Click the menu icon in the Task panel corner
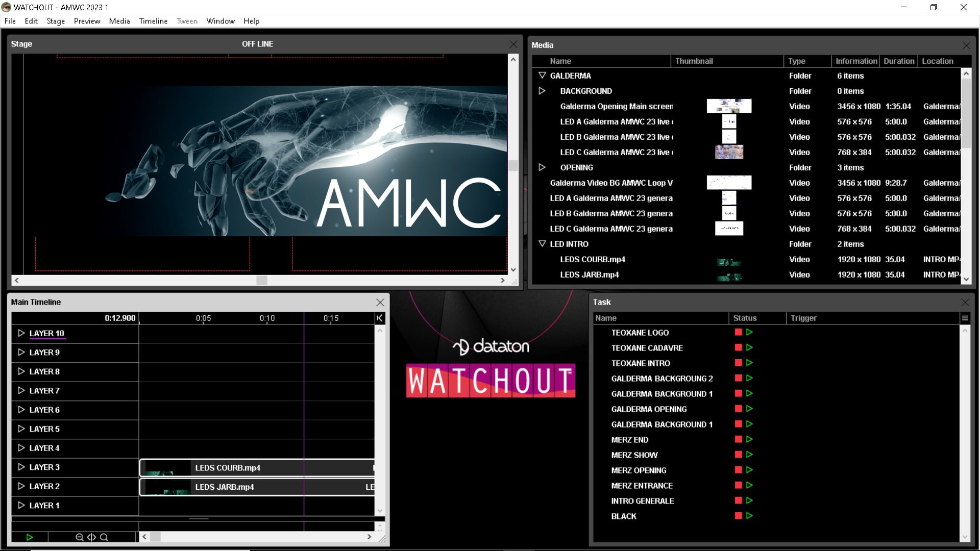This screenshot has width=980, height=551. [x=966, y=318]
